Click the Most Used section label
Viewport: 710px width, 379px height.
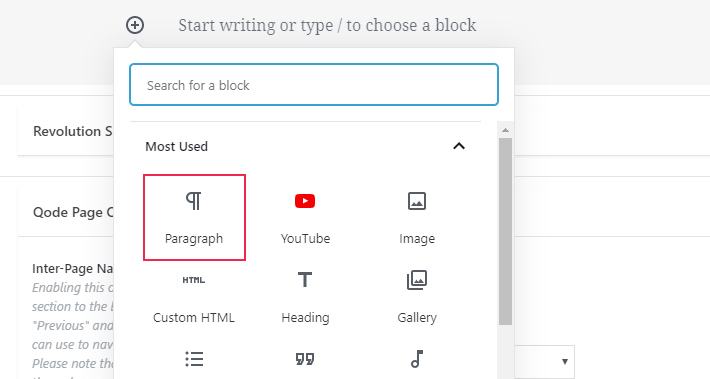pos(177,147)
